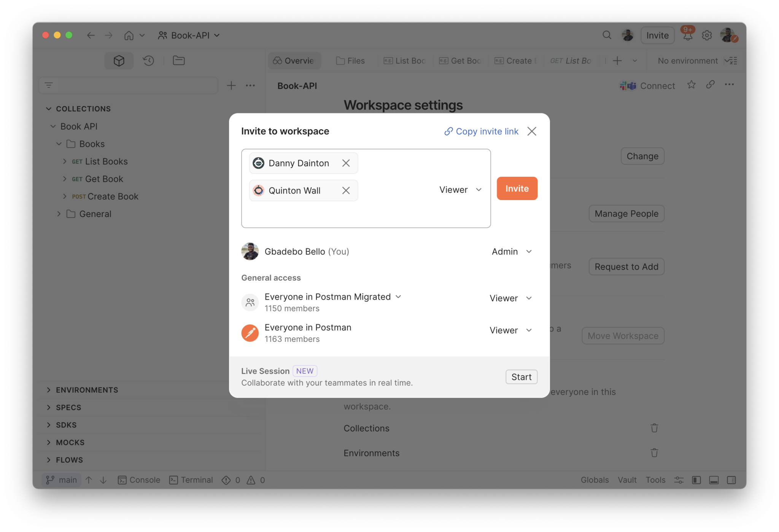Open the first List Books example tab
Image resolution: width=779 pixels, height=532 pixels.
tap(405, 61)
